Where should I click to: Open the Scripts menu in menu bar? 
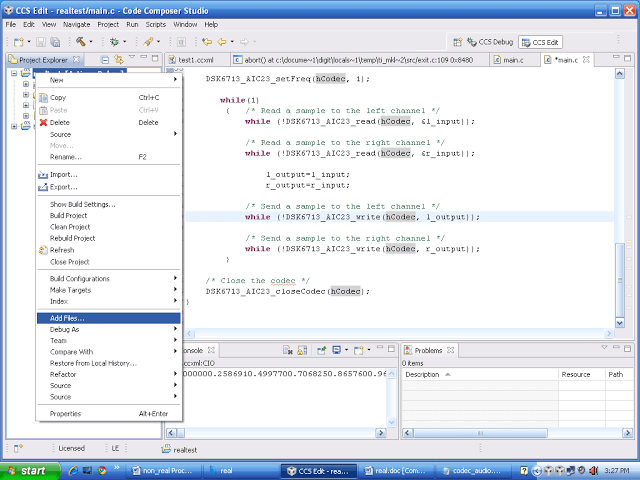pyautogui.click(x=156, y=24)
